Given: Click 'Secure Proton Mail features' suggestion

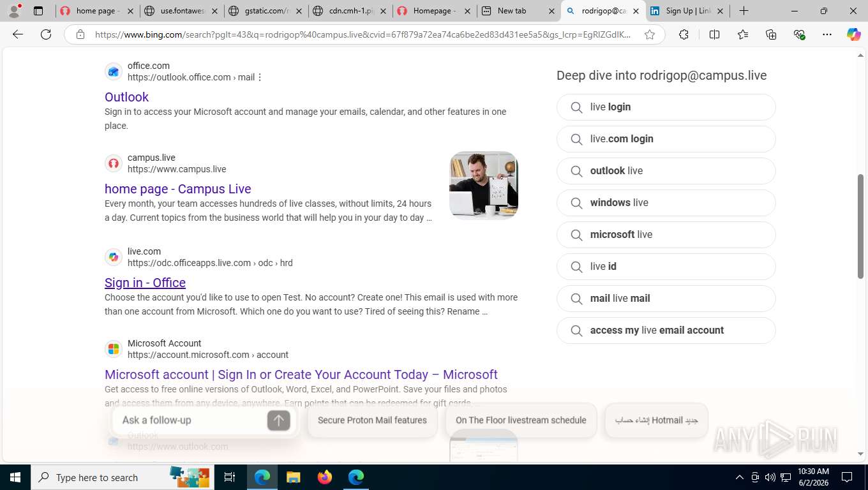Looking at the screenshot, I should (x=372, y=420).
